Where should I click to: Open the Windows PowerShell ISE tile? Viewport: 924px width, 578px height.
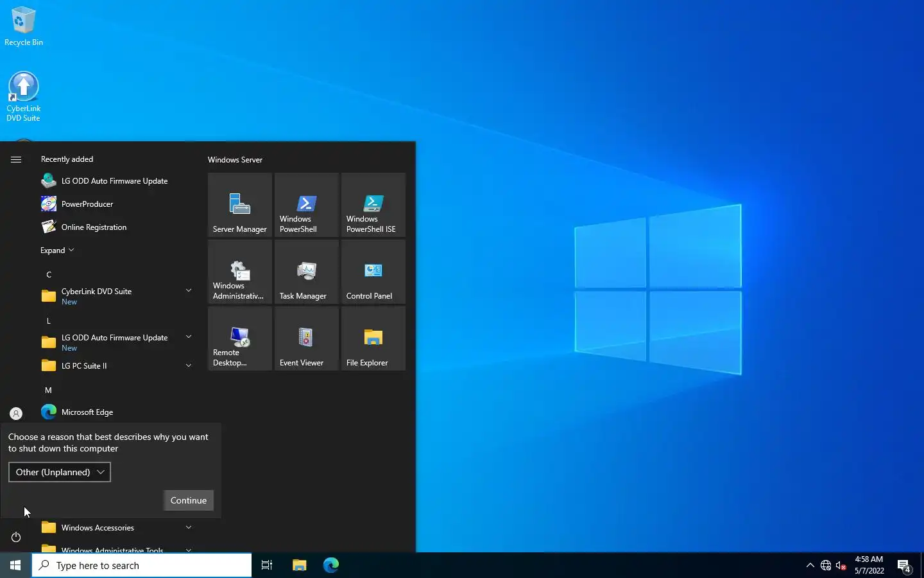373,205
